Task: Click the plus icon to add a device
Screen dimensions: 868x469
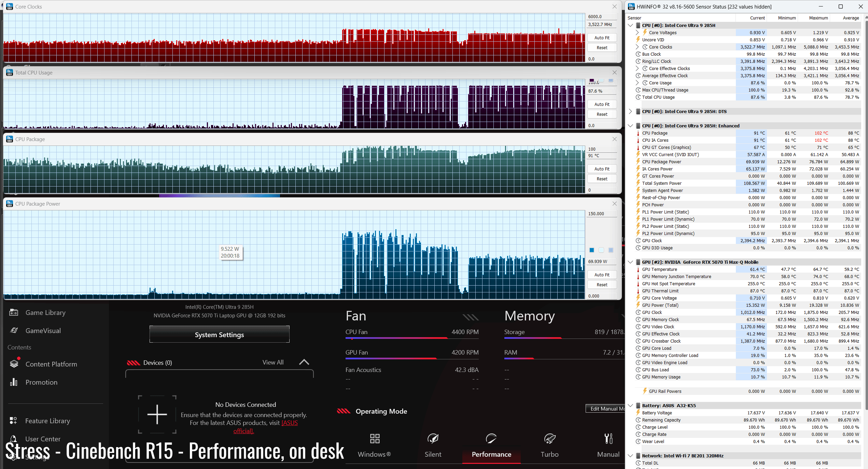Action: pos(157,415)
